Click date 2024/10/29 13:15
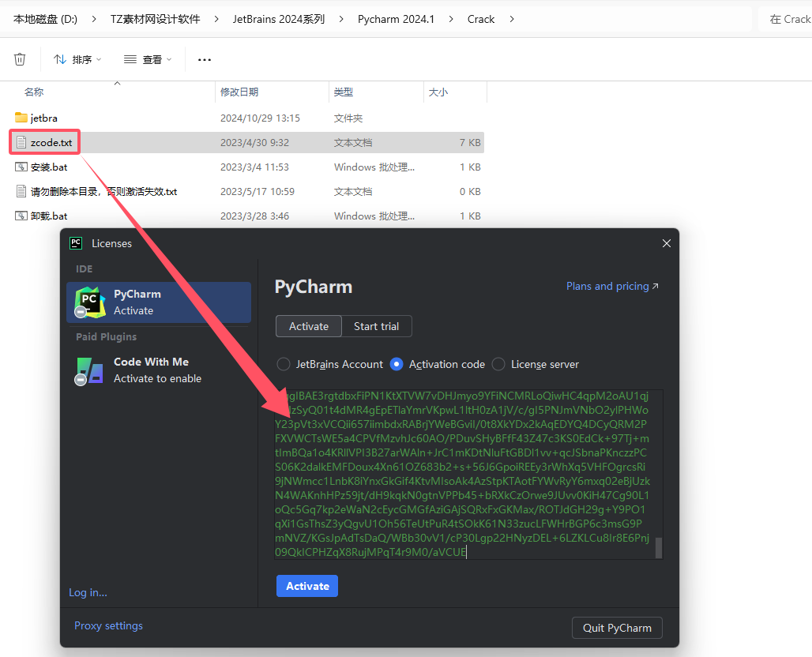Screen dimensions: 812x657 [x=260, y=118]
